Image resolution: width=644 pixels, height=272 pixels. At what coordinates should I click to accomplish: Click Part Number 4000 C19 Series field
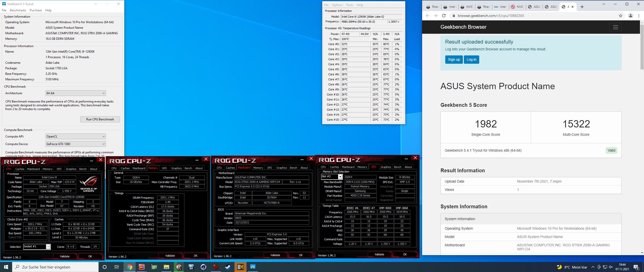pos(360,196)
